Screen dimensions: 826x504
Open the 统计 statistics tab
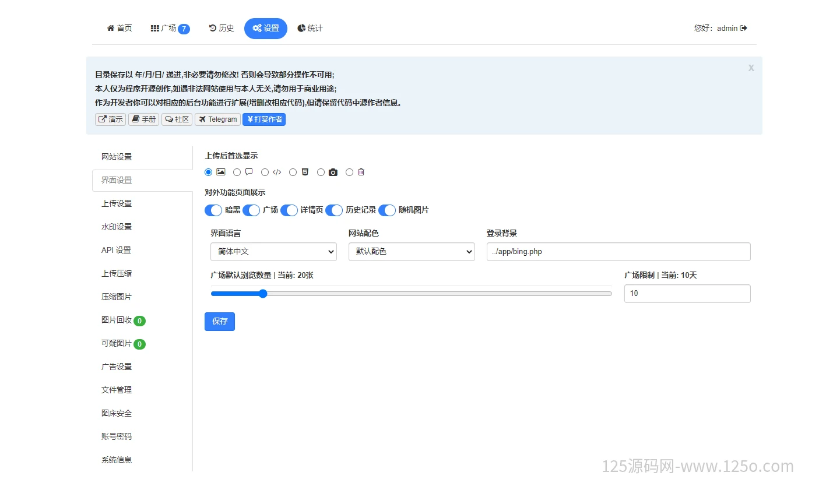[x=310, y=29]
